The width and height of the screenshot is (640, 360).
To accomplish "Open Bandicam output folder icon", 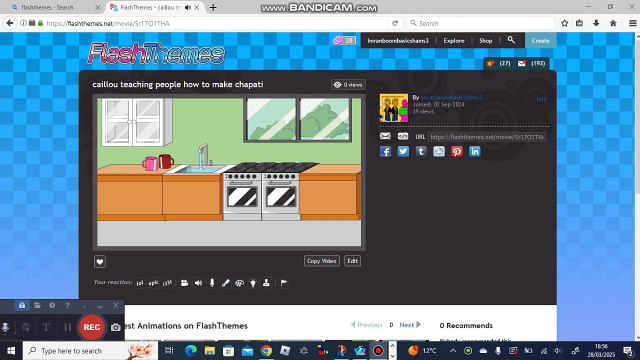I will [x=37, y=305].
